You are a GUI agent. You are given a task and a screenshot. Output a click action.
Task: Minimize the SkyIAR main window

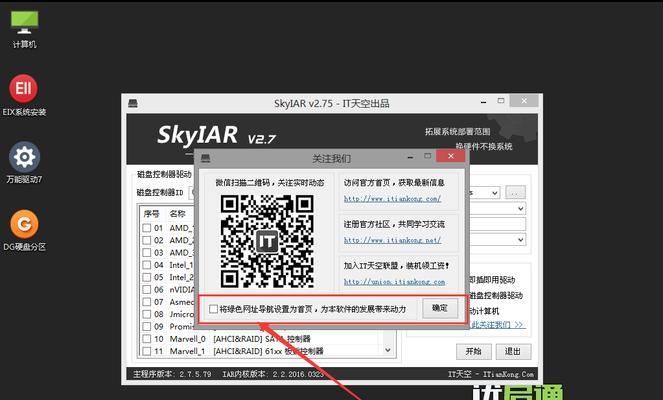pyautogui.click(x=483, y=102)
